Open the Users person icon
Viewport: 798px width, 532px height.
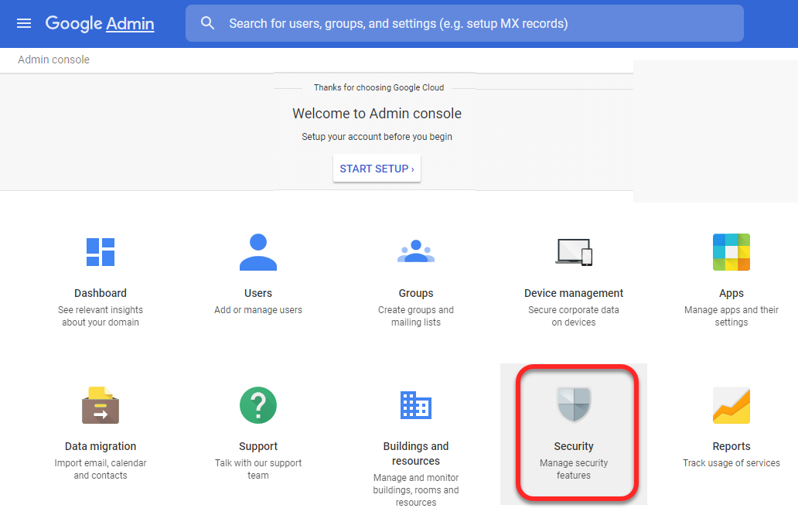258,251
